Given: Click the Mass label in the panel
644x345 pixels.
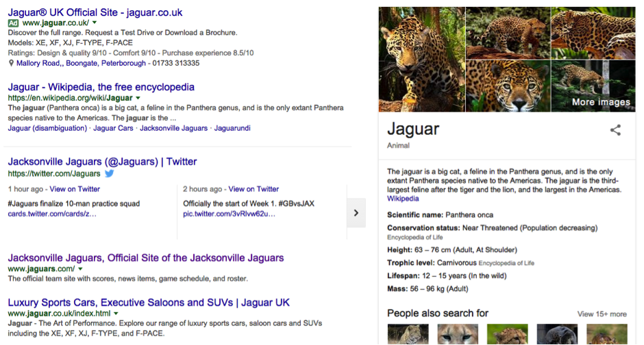Looking at the screenshot, I should tap(397, 289).
